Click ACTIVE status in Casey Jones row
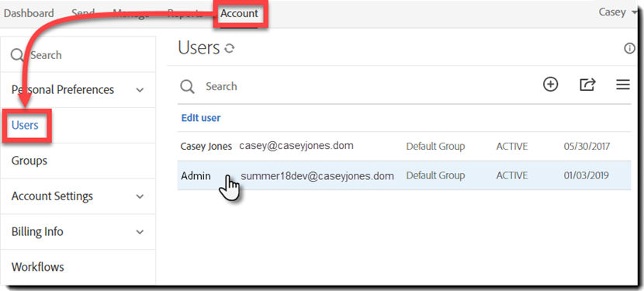The width and height of the screenshot is (644, 291). (512, 147)
